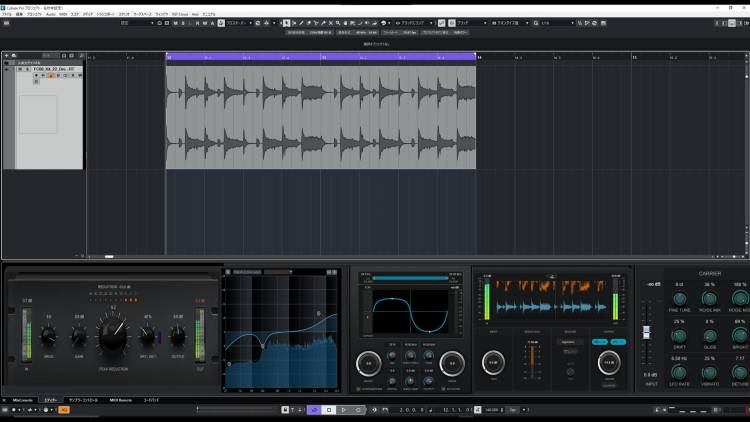Click the Record button in transport bar
This screenshot has width=750, height=422.
pos(358,410)
